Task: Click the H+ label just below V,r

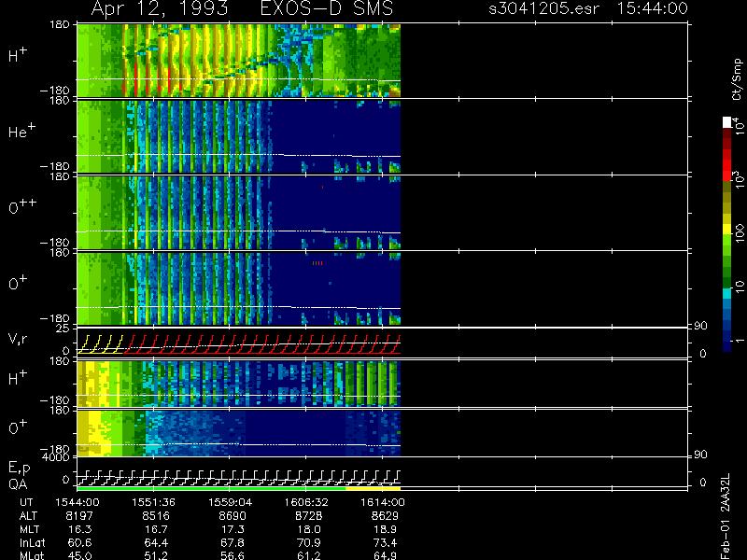Action: point(18,378)
